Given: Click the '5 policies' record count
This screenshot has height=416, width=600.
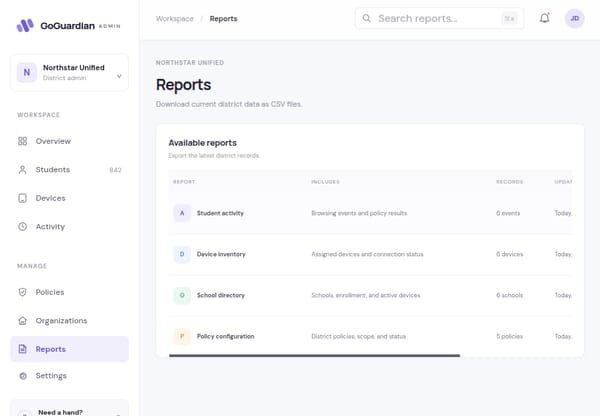Looking at the screenshot, I should 510,336.
